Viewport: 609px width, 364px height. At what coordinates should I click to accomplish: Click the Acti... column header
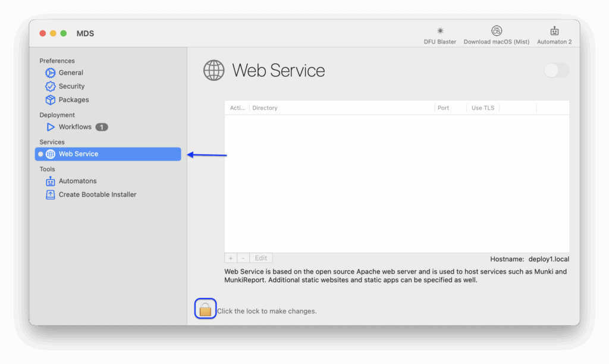237,108
